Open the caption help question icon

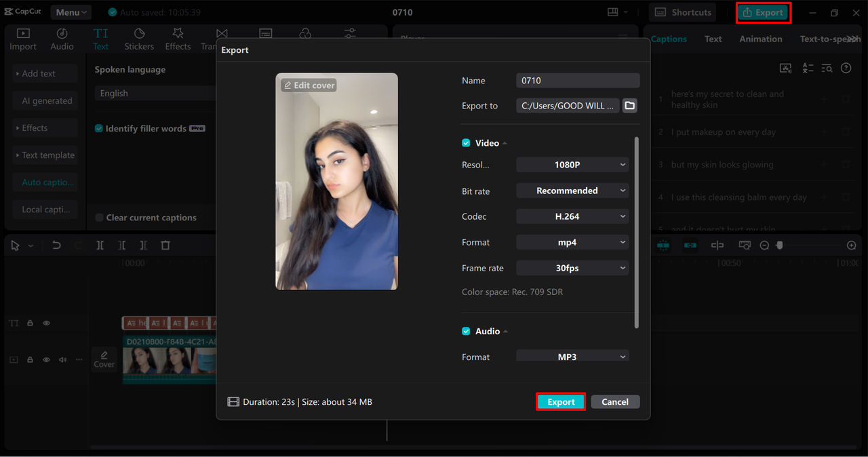point(846,68)
